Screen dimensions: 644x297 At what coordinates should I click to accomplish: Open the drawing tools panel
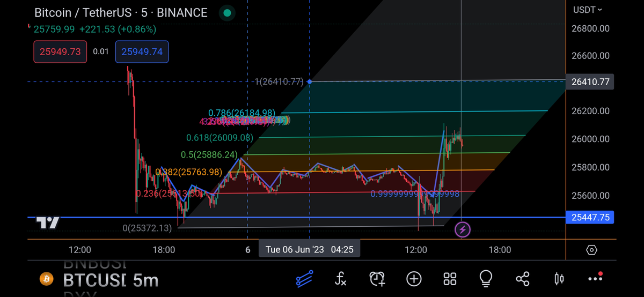pyautogui.click(x=305, y=278)
